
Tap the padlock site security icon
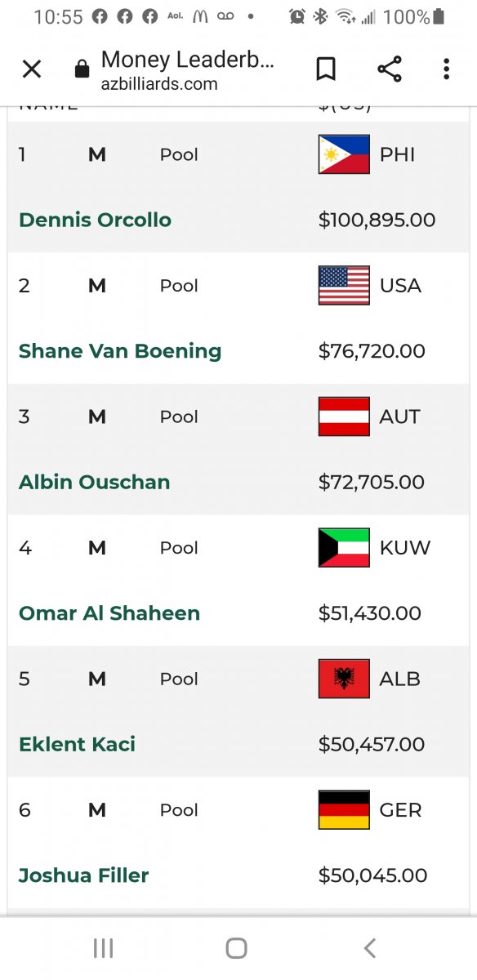82,69
